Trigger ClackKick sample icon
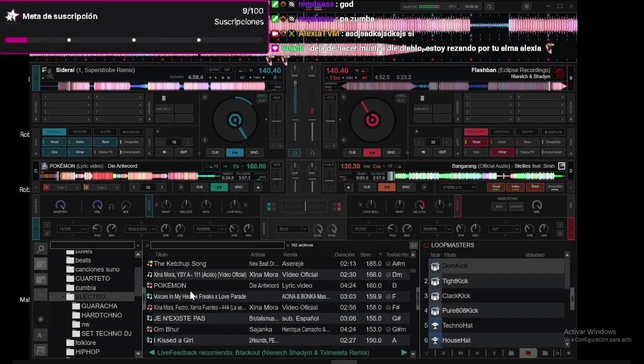The width and height of the screenshot is (644, 364). pos(435,296)
